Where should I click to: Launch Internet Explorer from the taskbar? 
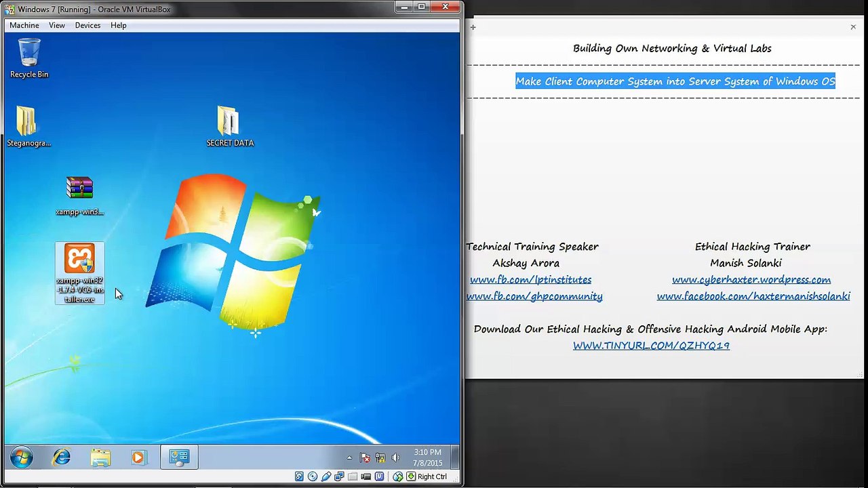[62, 457]
